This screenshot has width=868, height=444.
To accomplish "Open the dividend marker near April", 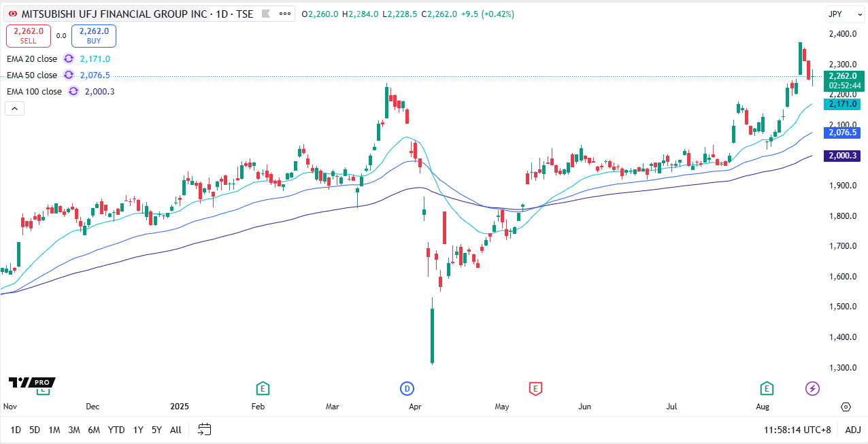I will tap(407, 389).
